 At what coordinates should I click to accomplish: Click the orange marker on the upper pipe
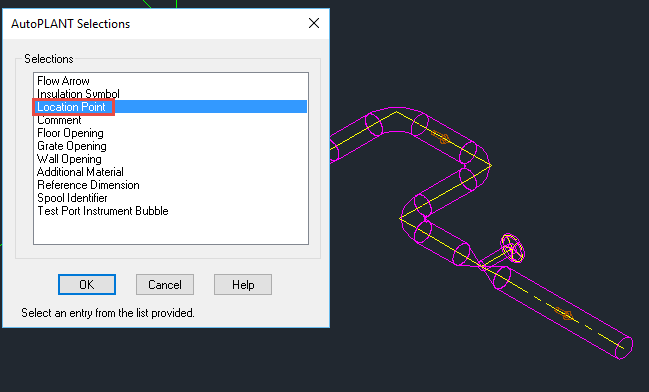(x=440, y=137)
